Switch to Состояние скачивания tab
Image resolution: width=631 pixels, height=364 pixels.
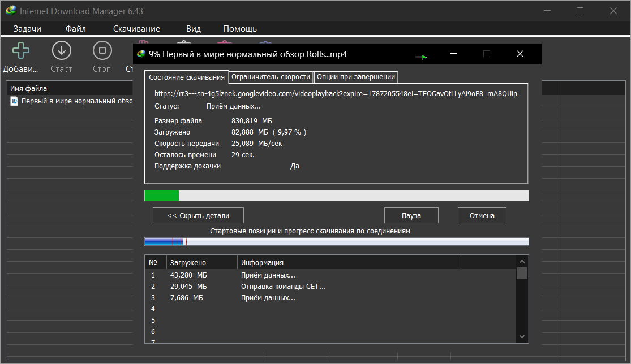pos(187,77)
